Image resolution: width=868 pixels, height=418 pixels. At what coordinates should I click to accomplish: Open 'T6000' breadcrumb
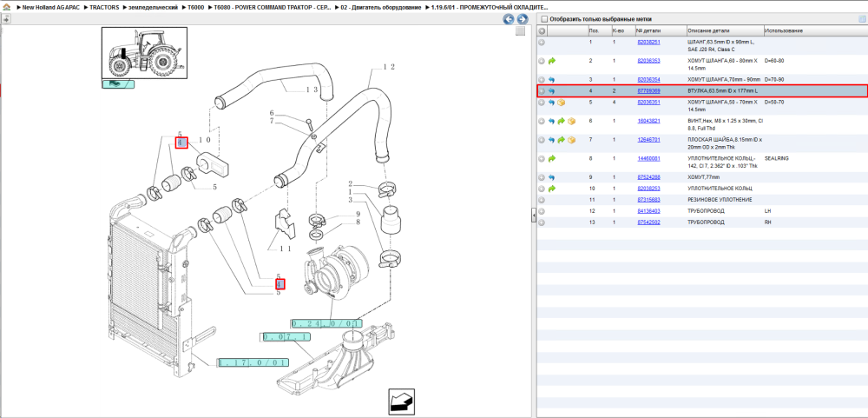coord(196,8)
